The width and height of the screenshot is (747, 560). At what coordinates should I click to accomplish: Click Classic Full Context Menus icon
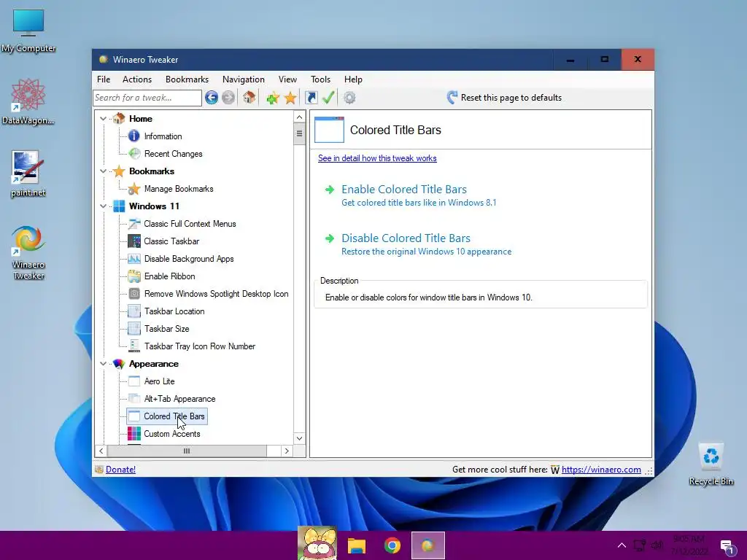pos(134,223)
